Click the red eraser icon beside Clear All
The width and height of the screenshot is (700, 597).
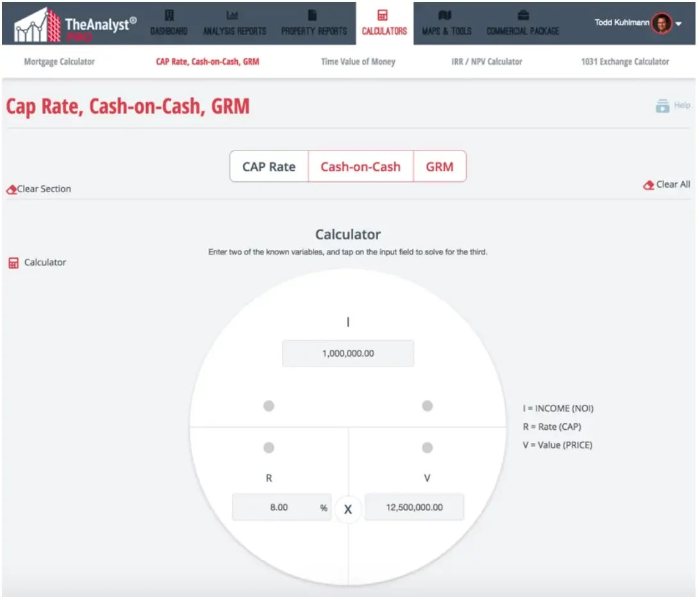click(x=648, y=184)
